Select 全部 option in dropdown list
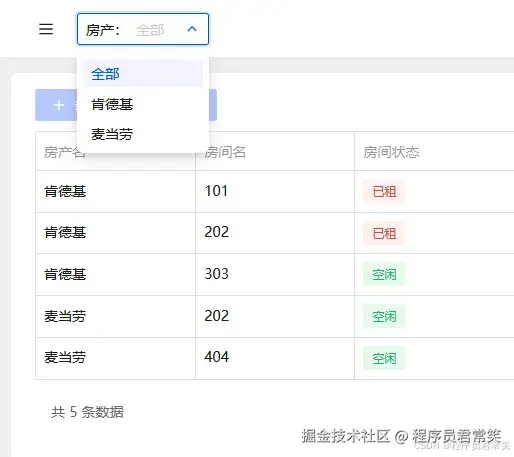This screenshot has width=514, height=457. pos(143,74)
